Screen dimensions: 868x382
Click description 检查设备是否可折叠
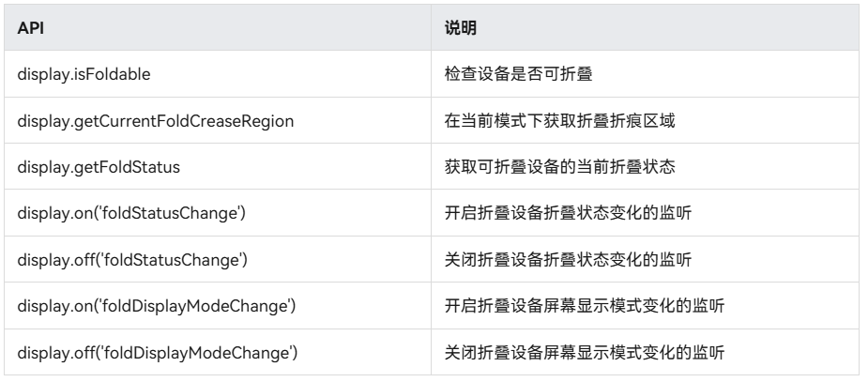tap(518, 74)
